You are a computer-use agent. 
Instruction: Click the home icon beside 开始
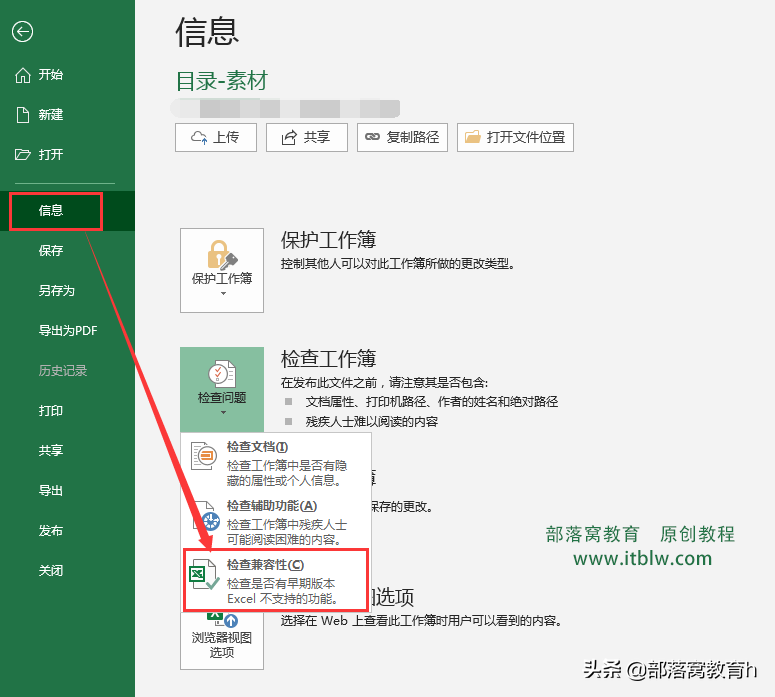tap(23, 75)
